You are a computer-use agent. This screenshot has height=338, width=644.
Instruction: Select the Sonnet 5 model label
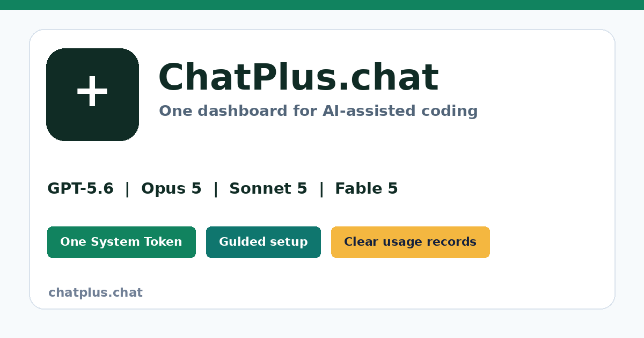click(268, 189)
